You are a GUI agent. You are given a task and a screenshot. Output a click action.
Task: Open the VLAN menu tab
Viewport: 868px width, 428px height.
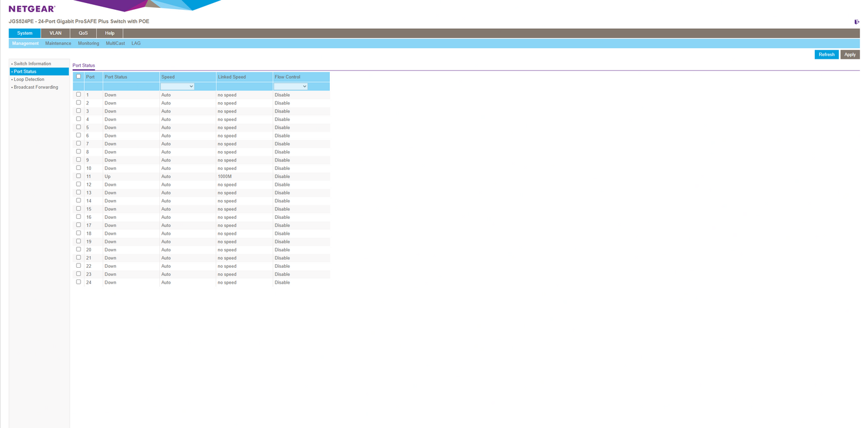click(56, 33)
